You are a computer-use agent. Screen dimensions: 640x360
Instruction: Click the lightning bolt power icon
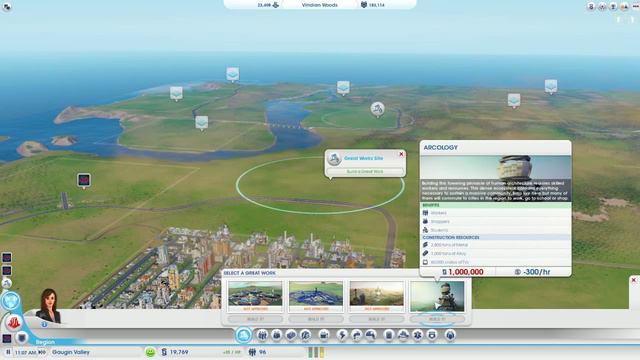coord(342,335)
